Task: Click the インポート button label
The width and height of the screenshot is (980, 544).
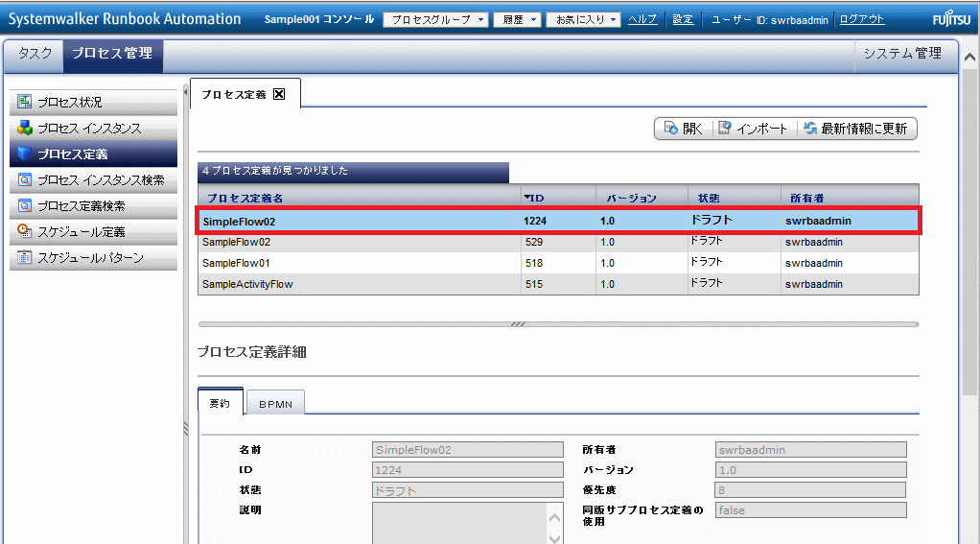Action: (761, 129)
